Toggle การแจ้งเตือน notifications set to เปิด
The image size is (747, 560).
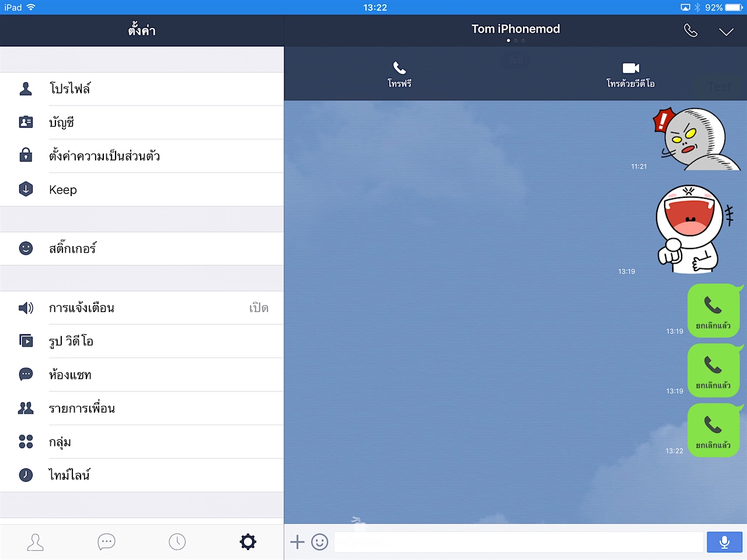tap(142, 308)
